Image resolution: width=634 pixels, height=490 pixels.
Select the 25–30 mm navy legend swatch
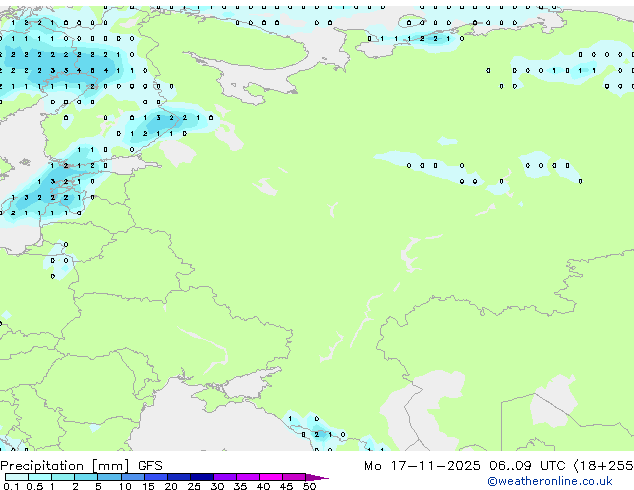[x=201, y=477]
